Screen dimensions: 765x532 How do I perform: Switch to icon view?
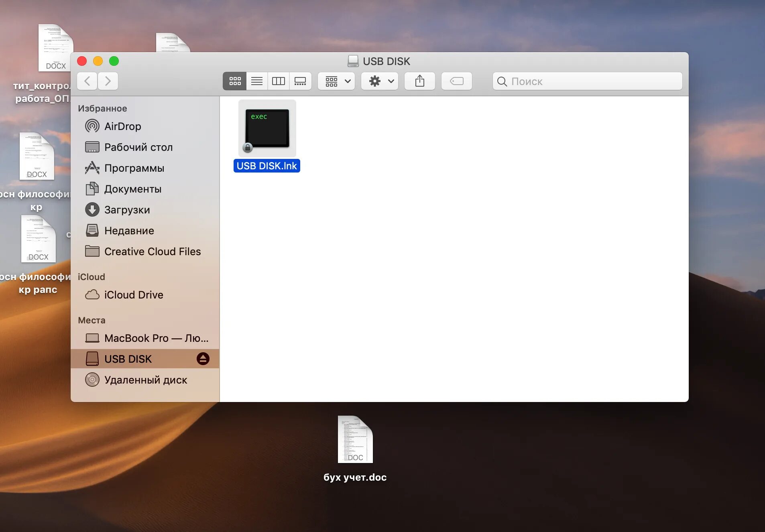tap(235, 81)
